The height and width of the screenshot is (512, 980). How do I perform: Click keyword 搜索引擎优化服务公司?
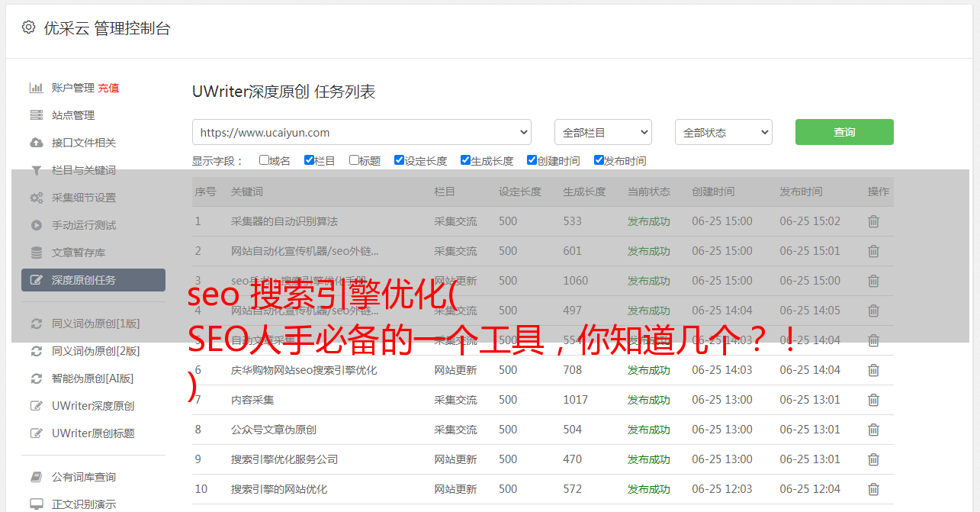pyautogui.click(x=284, y=459)
